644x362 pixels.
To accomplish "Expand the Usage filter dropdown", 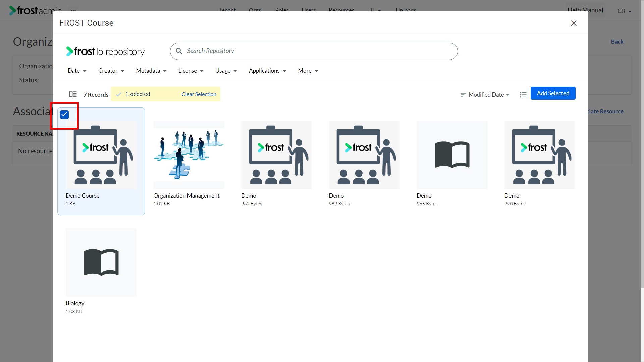I will 226,71.
